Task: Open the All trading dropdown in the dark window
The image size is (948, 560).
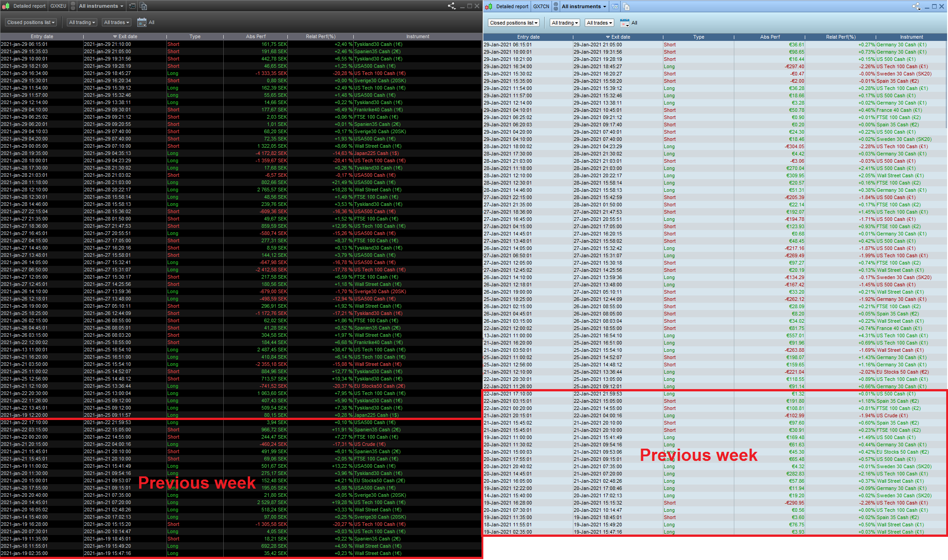Action: pos(82,22)
